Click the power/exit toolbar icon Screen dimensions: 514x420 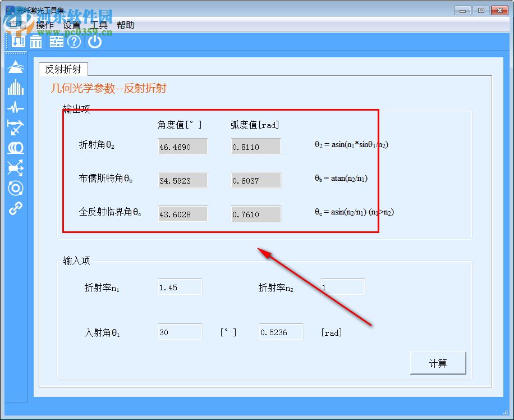tap(94, 42)
